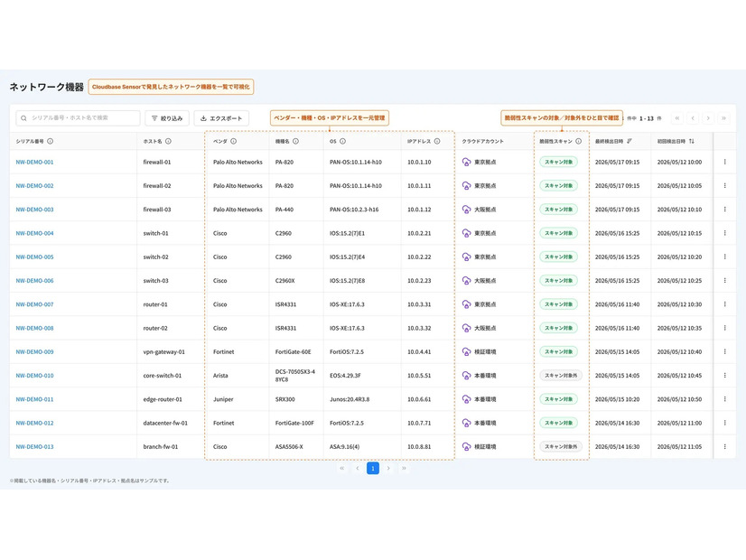Open row menu for NW-DEMO-011
The image size is (746, 560).
coord(724,399)
